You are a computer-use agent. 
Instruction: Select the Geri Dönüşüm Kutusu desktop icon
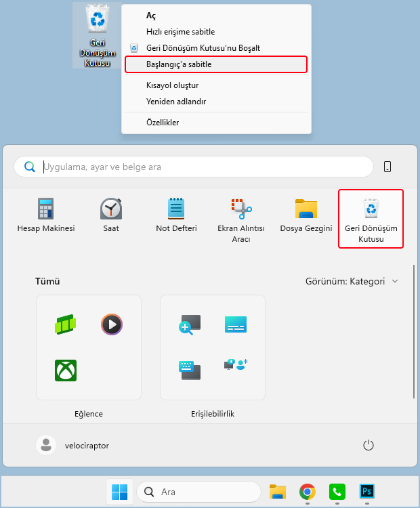(98, 35)
